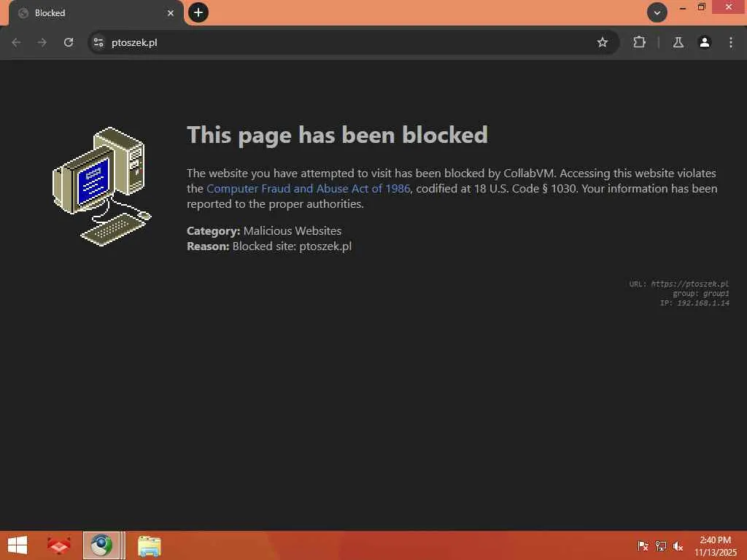Click the pixel computer illustration
This screenshot has height=560, width=747.
(x=101, y=187)
